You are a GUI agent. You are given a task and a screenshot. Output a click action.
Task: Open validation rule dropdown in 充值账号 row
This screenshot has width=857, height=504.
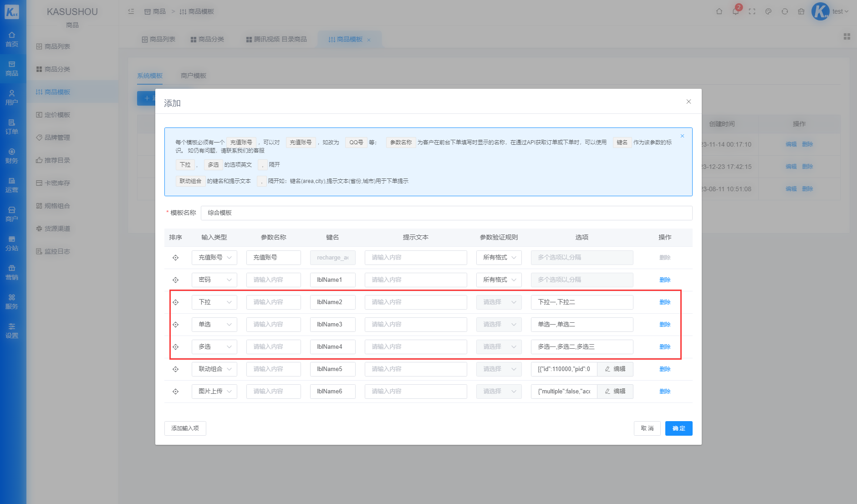coord(499,258)
